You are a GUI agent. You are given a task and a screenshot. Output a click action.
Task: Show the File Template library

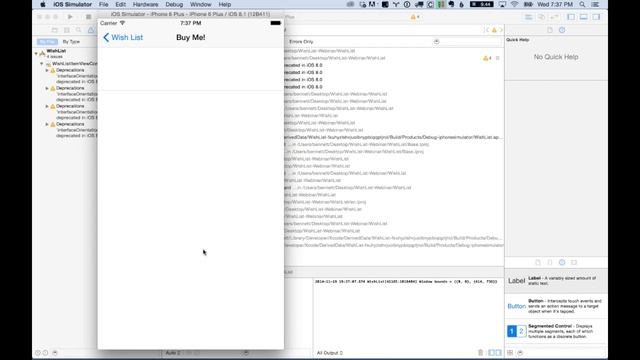(538, 262)
